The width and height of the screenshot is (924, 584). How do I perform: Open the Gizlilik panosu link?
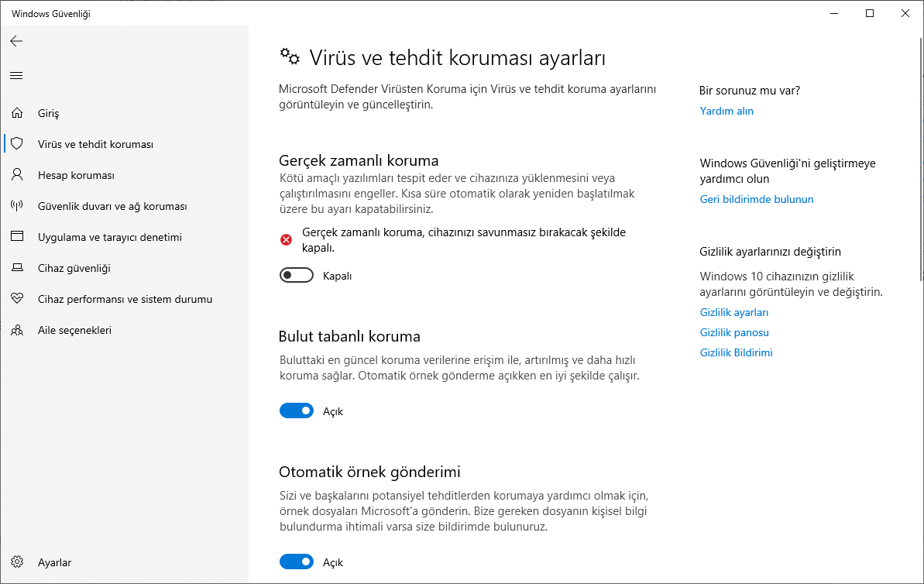click(733, 332)
